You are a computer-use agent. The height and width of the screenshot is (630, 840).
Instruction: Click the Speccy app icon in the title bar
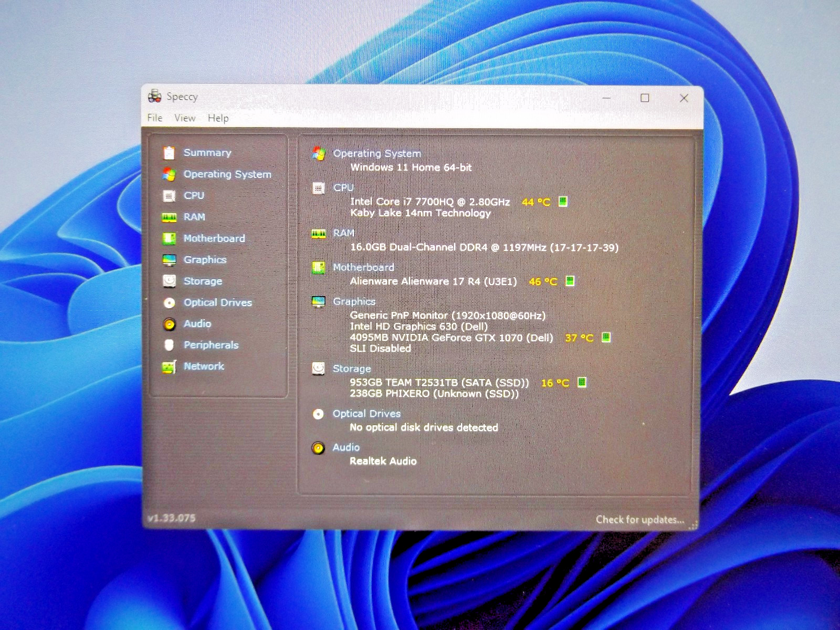[154, 97]
